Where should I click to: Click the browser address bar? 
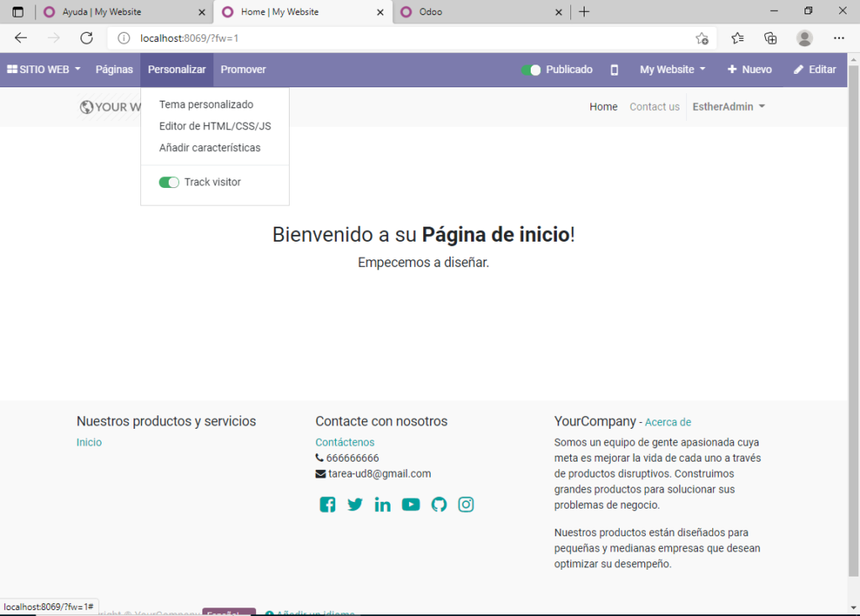(403, 38)
